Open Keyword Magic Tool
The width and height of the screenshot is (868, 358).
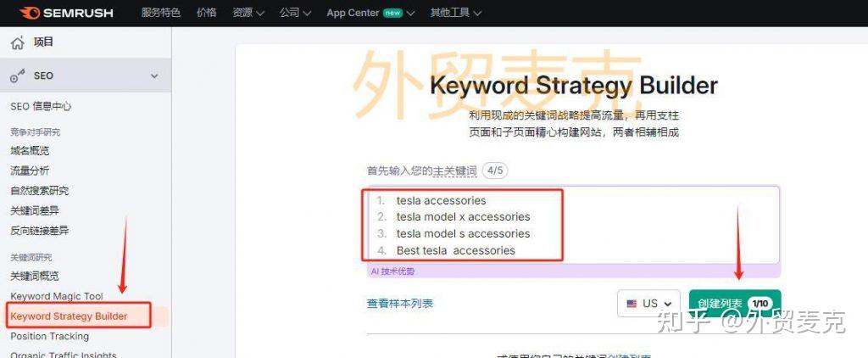click(x=57, y=296)
